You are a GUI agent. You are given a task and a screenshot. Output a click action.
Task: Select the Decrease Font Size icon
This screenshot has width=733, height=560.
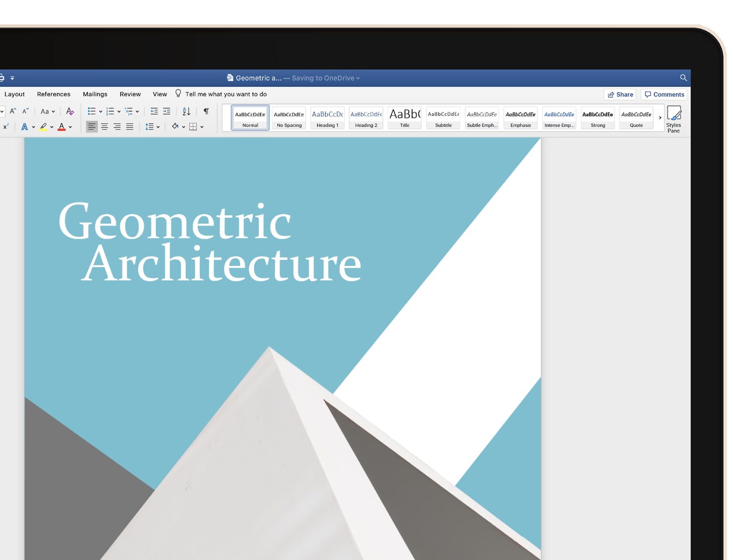pyautogui.click(x=25, y=111)
